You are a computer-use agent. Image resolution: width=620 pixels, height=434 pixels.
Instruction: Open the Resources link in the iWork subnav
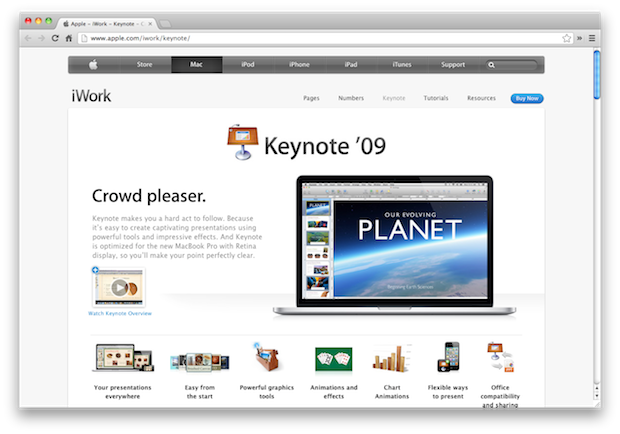click(x=481, y=98)
